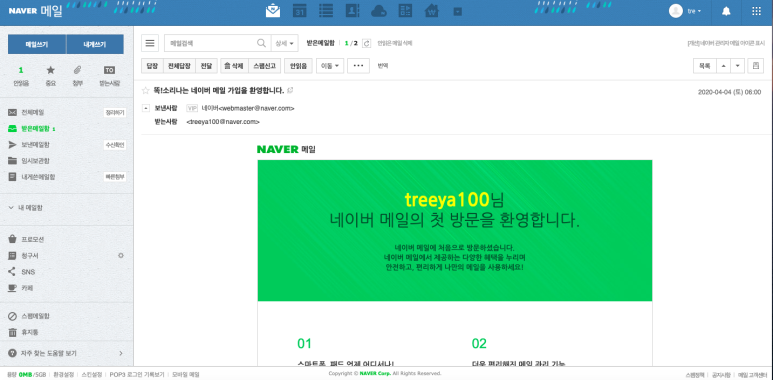Screen dimensions: 773x380
Task: Open the Calendar icon in top bar
Action: tap(299, 11)
